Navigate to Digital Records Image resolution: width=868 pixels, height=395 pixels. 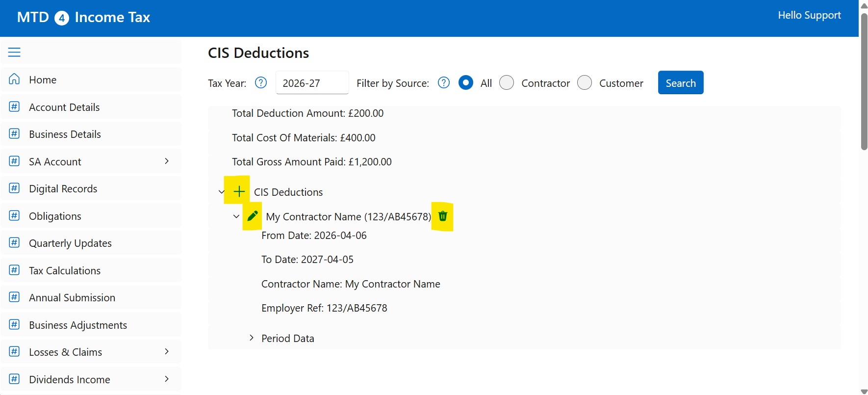pos(91,188)
